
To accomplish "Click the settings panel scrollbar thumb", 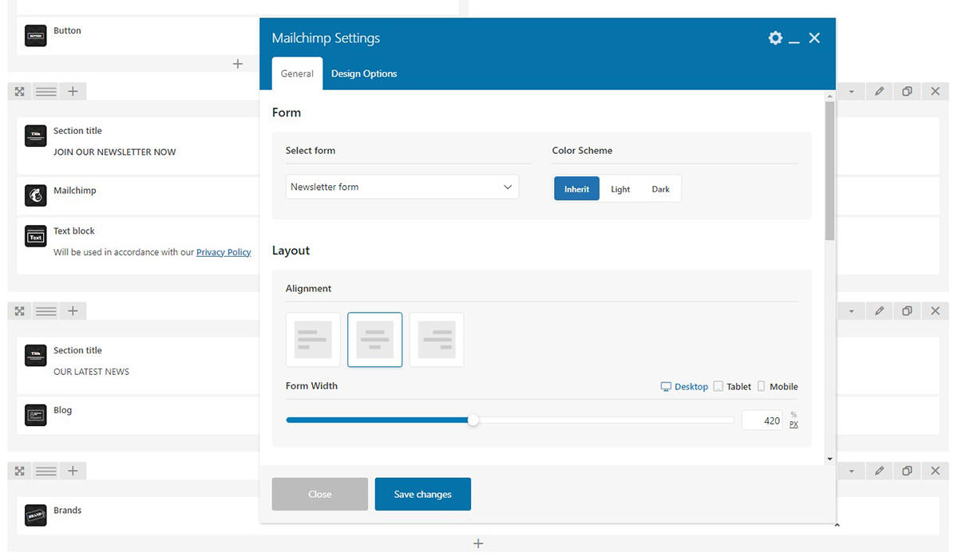I will 830,170.
